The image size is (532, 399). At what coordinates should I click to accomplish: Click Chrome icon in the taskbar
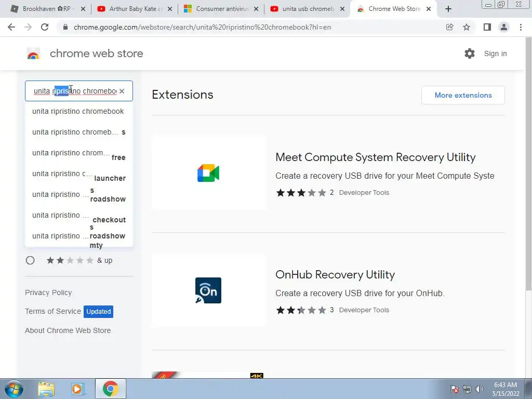[x=110, y=389]
